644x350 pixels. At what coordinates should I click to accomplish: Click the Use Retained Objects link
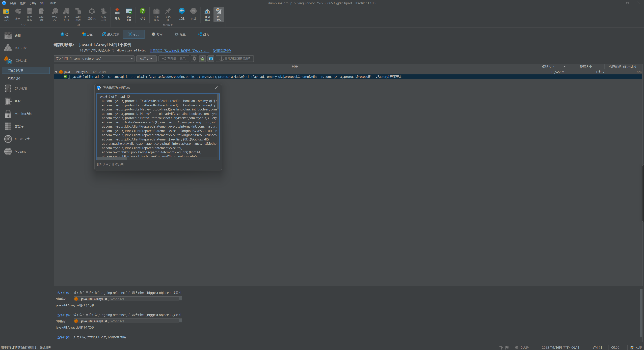pos(222,50)
